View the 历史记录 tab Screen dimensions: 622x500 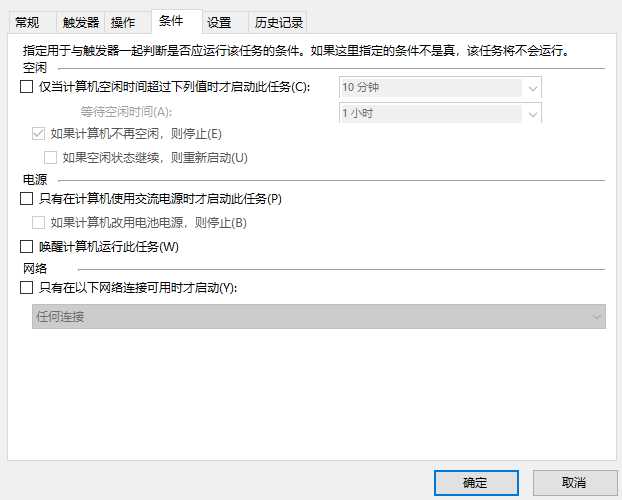[278, 22]
